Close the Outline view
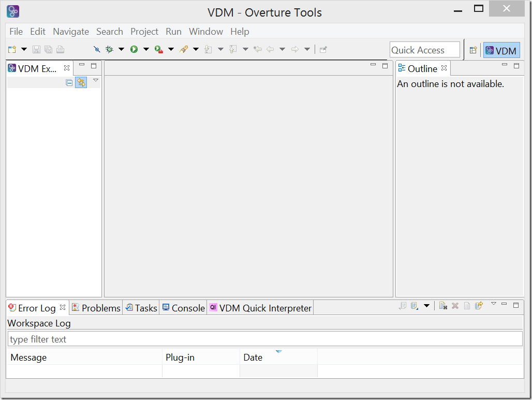 click(444, 68)
